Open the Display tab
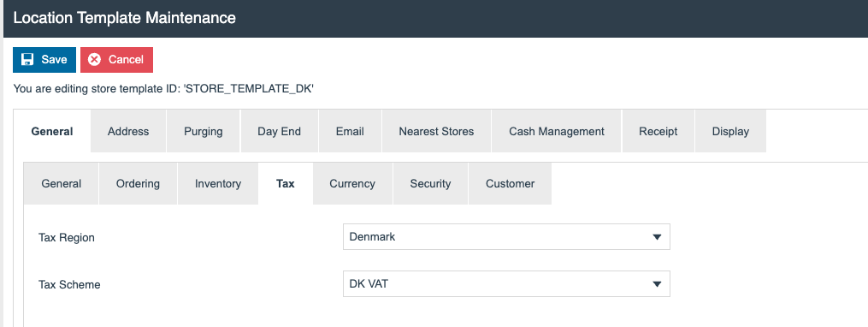 (x=730, y=131)
